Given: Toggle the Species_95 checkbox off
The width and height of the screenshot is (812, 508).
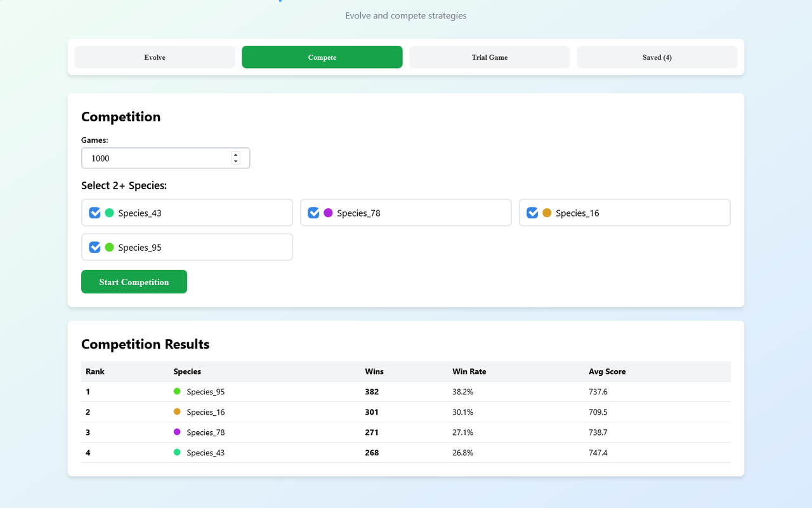Looking at the screenshot, I should (x=95, y=247).
